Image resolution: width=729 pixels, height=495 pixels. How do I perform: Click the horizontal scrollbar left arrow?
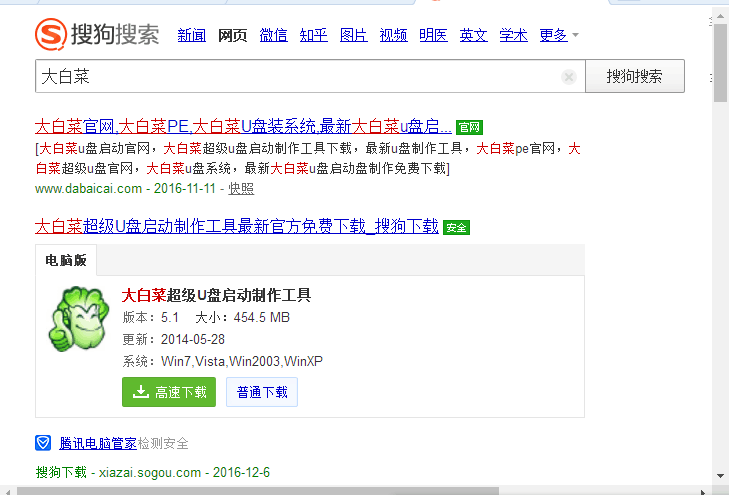(x=7, y=491)
